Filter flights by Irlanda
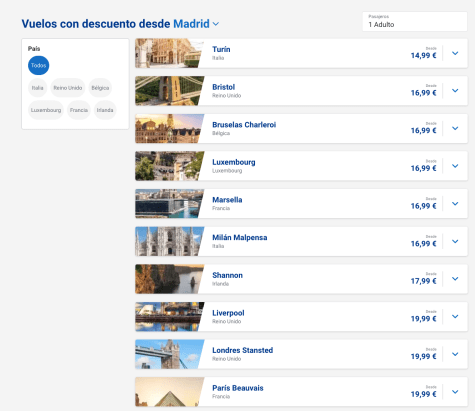The height and width of the screenshot is (411, 475). click(105, 110)
